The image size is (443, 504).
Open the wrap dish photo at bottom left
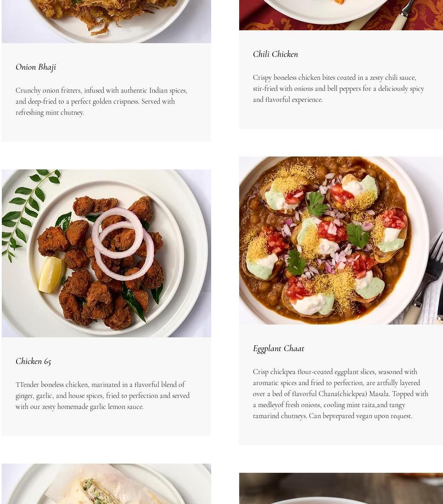pyautogui.click(x=107, y=484)
